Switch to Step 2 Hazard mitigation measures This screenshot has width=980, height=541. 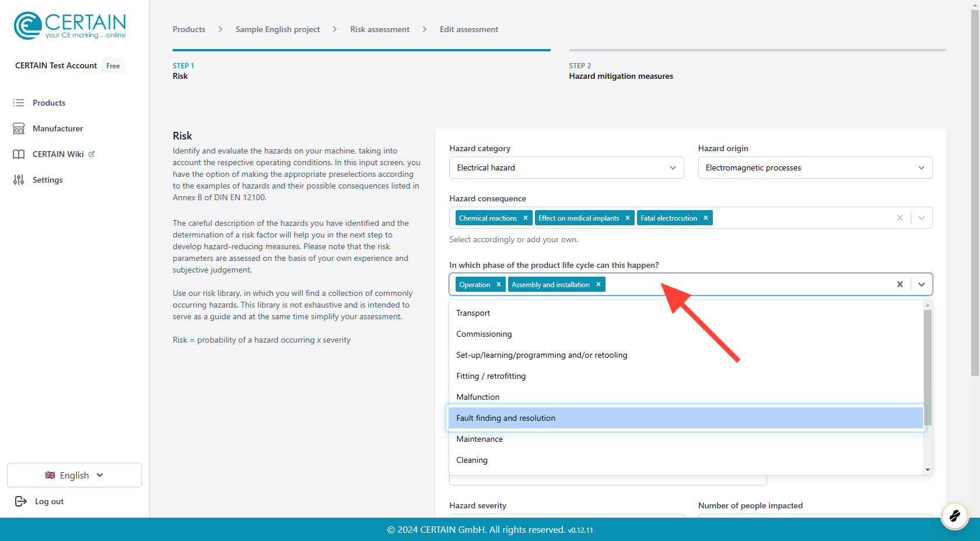pyautogui.click(x=758, y=65)
